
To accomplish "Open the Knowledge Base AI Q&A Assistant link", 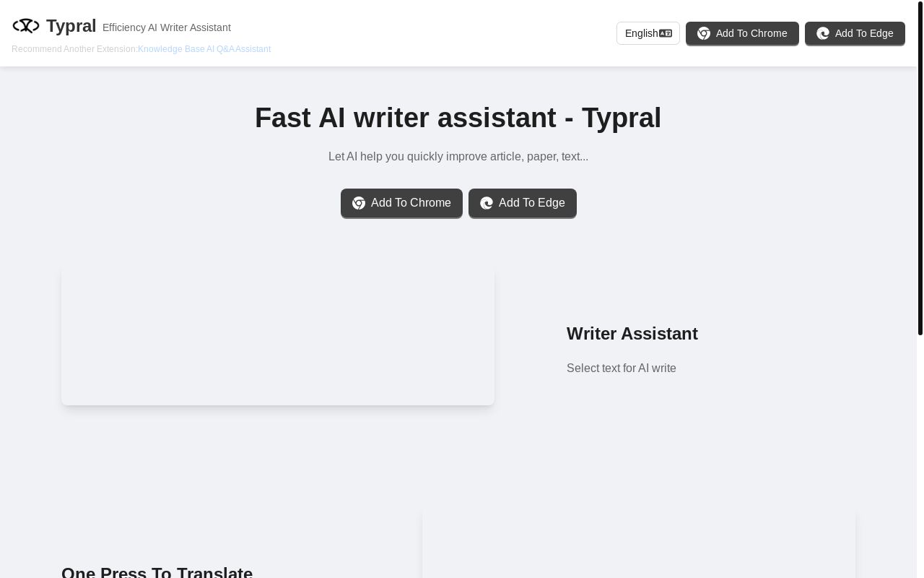I will click(204, 49).
